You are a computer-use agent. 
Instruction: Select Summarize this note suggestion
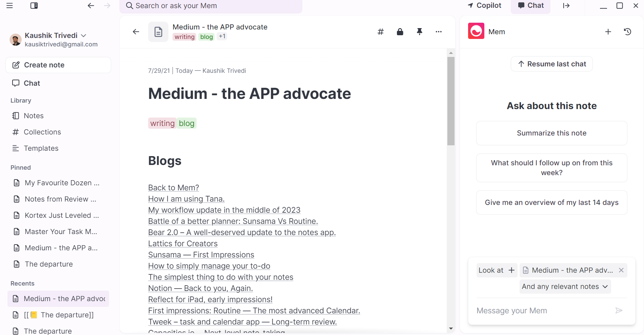pyautogui.click(x=552, y=133)
